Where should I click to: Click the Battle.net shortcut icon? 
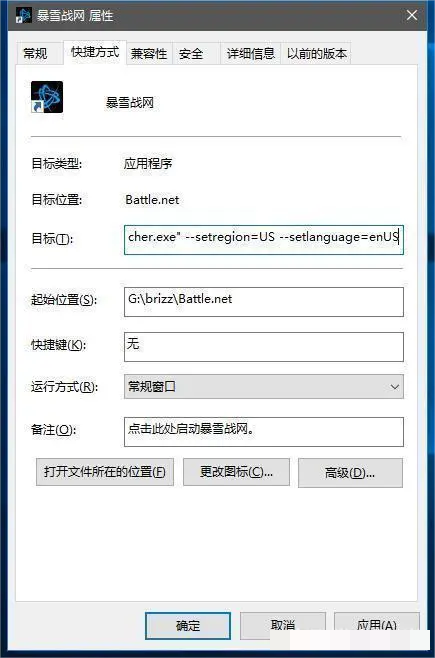pyautogui.click(x=47, y=97)
